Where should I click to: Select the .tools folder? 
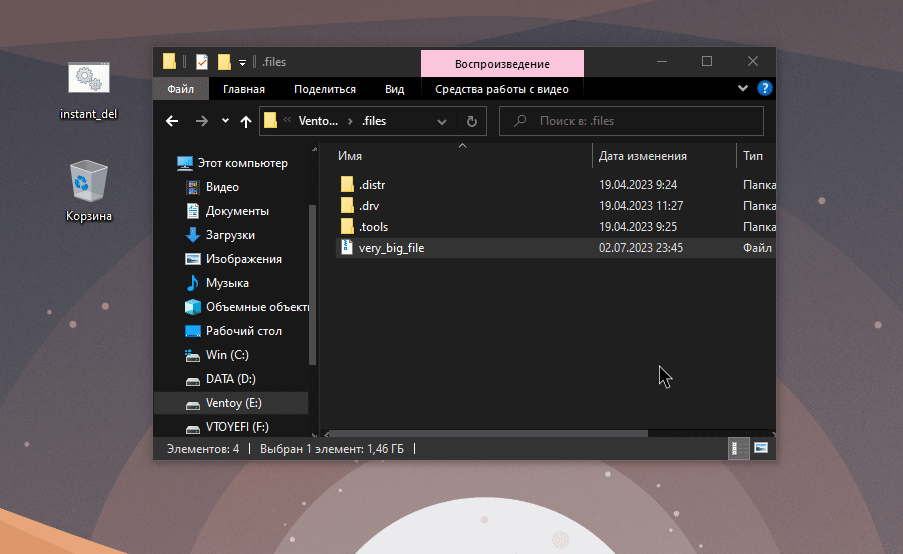point(373,227)
